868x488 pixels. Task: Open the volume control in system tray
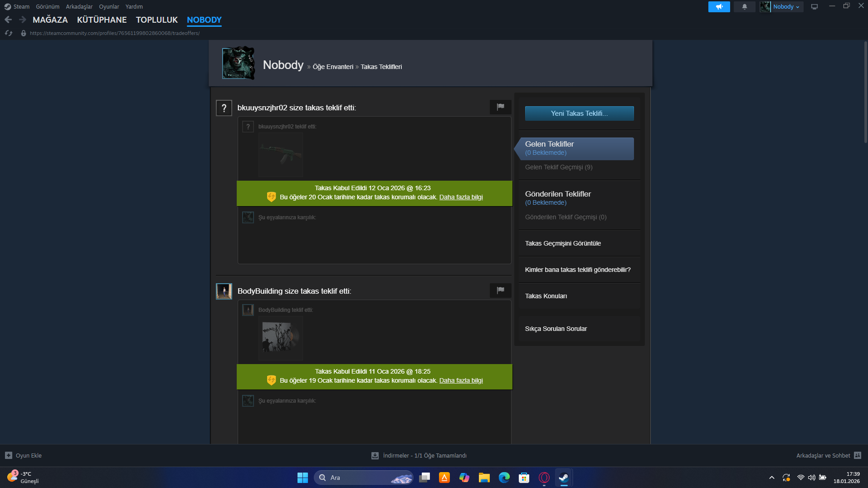(x=811, y=478)
